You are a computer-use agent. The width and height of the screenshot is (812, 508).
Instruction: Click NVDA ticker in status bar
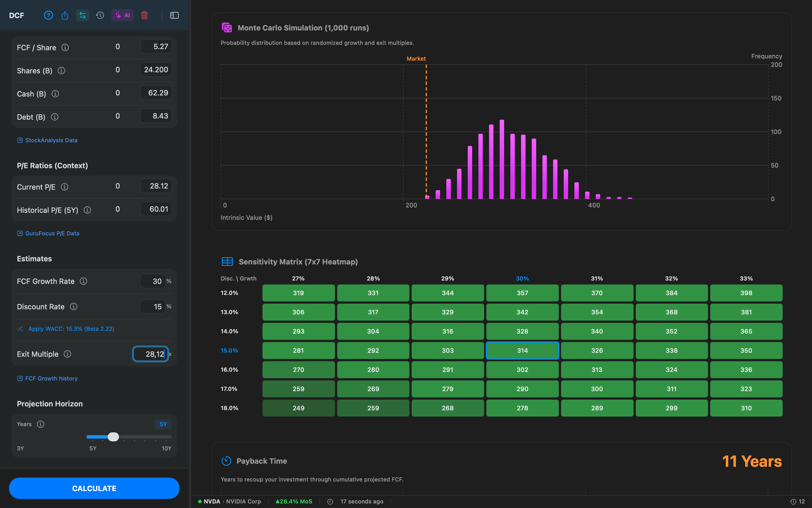coord(212,501)
